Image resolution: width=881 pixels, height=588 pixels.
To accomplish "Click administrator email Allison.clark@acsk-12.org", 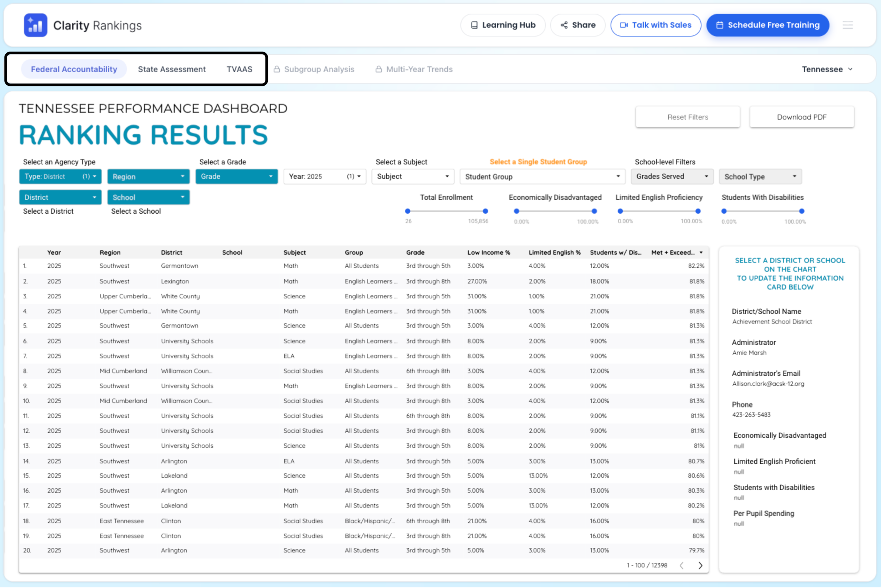I will [768, 384].
